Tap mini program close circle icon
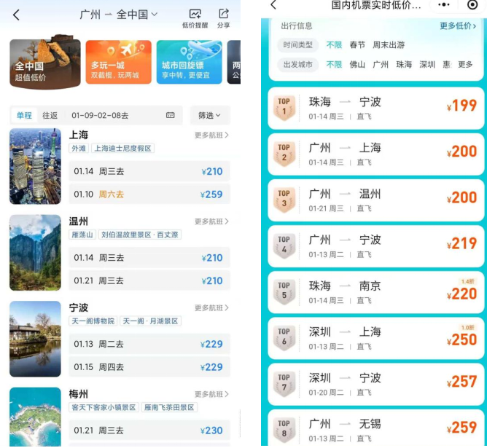Viewport: 487px width, 448px height. [472, 4]
